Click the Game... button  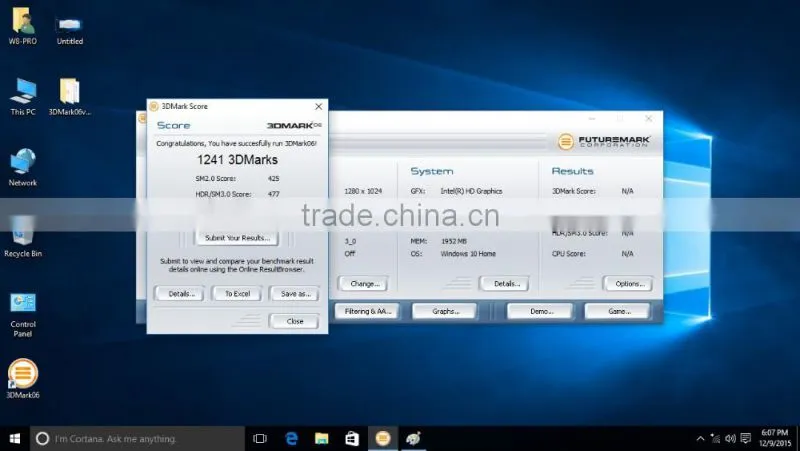(x=618, y=311)
